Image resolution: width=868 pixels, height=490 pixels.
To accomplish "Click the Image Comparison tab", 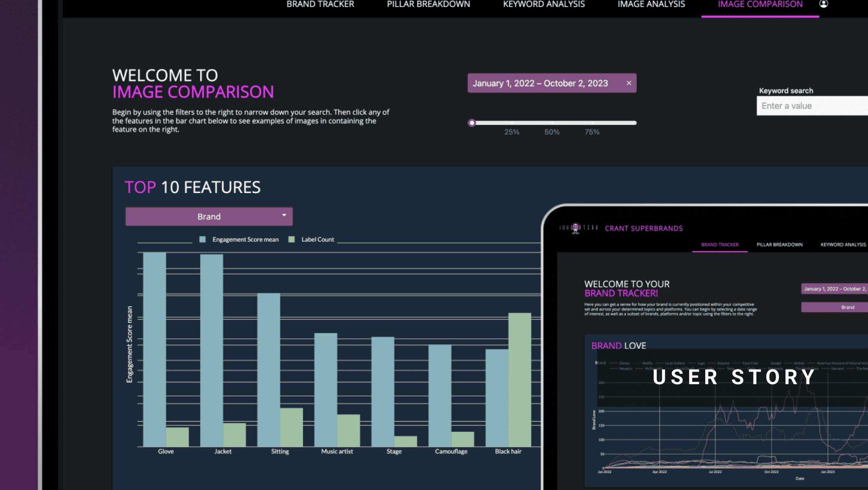I will click(760, 4).
